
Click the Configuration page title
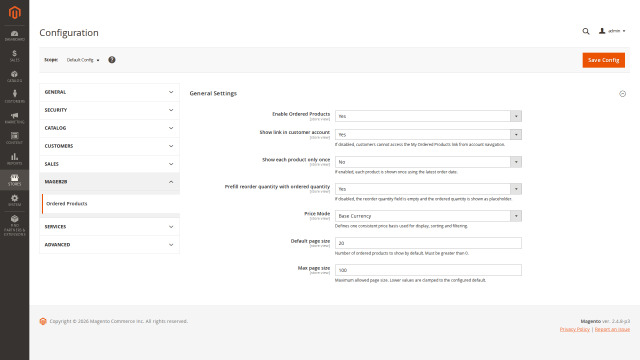click(69, 33)
